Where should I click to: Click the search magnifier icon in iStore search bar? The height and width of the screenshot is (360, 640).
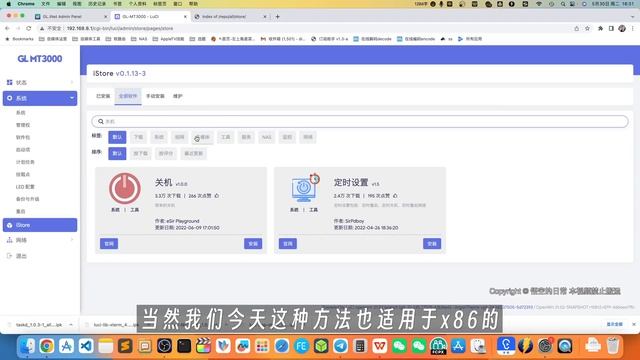coord(101,122)
